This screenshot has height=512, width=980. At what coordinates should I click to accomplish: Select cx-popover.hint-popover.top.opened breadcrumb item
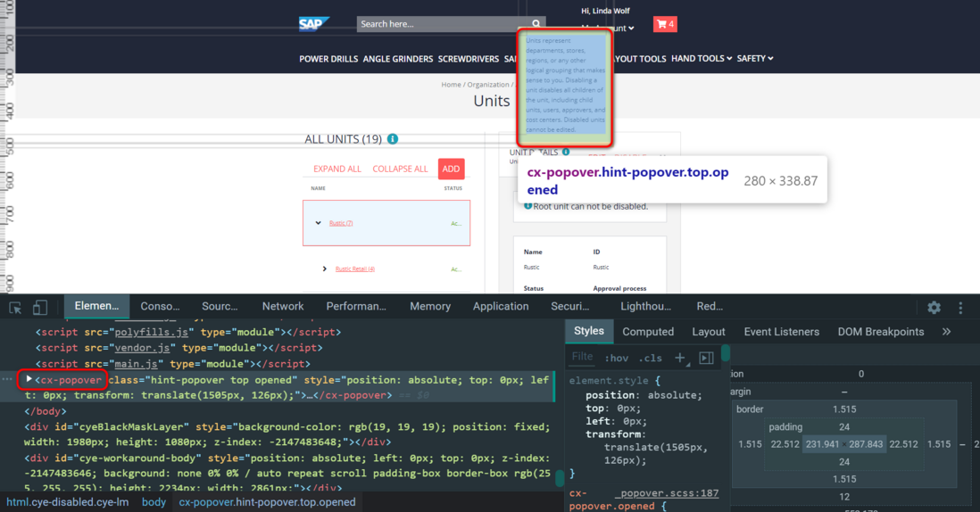point(267,502)
